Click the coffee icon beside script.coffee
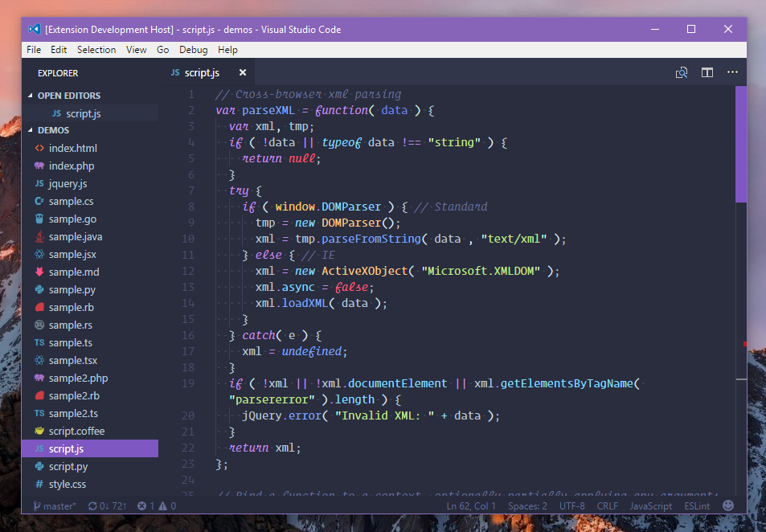The width and height of the screenshot is (766, 532). [39, 431]
